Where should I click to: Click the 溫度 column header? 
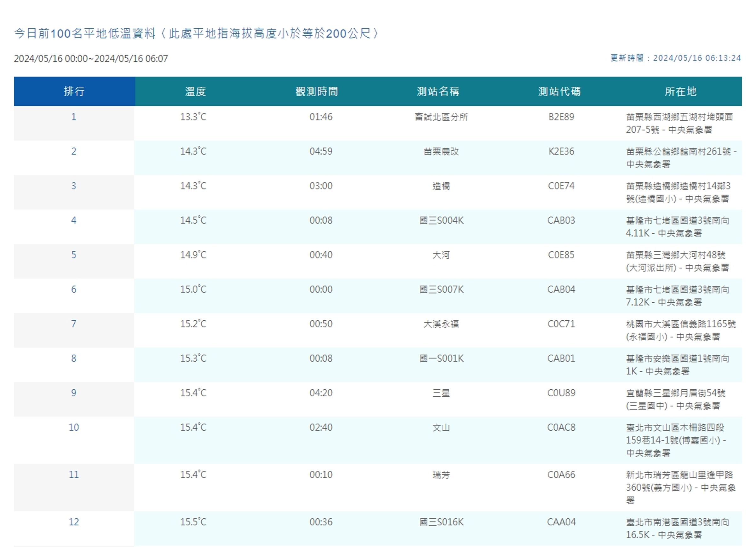[x=195, y=91]
